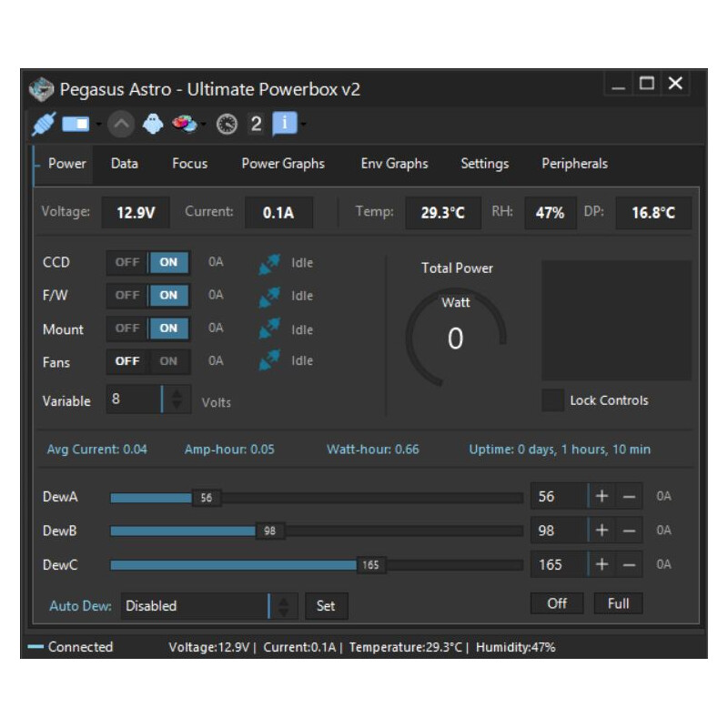The width and height of the screenshot is (728, 728).
Task: Click the clock timer toolbar icon
Action: click(227, 125)
